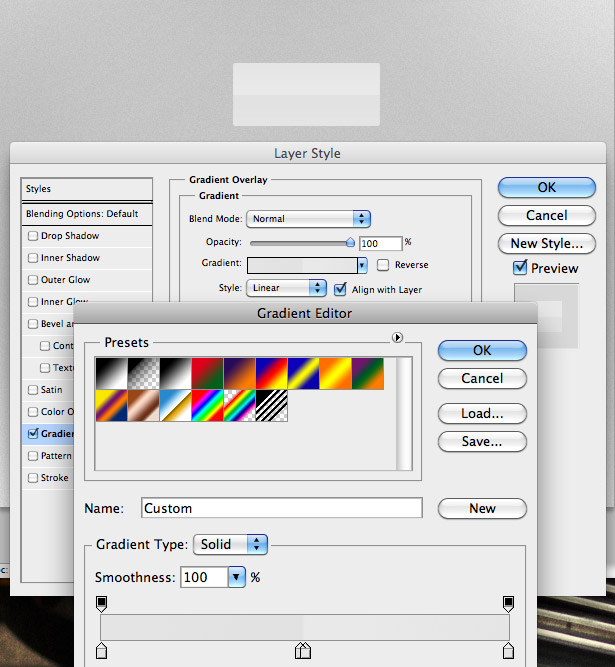Select the right opacity stop above gradient bar
615x667 pixels.
pyautogui.click(x=508, y=604)
